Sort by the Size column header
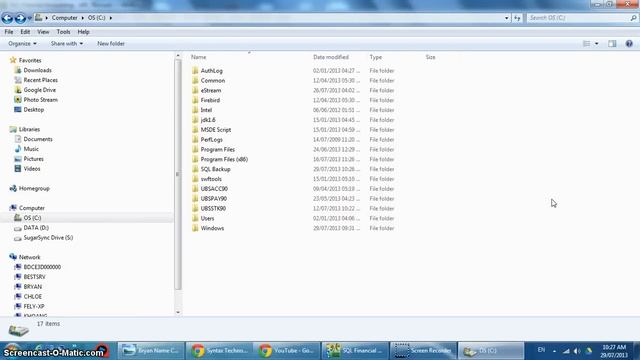The image size is (640, 360). tap(431, 57)
